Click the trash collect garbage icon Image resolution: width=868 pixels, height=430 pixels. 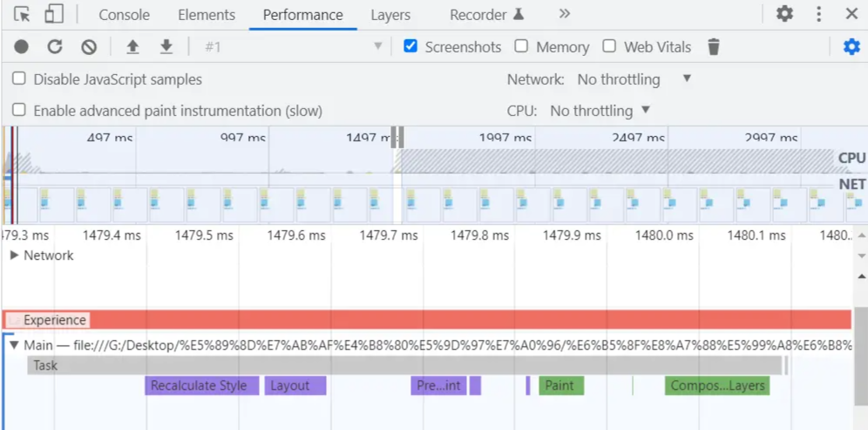[x=714, y=47]
